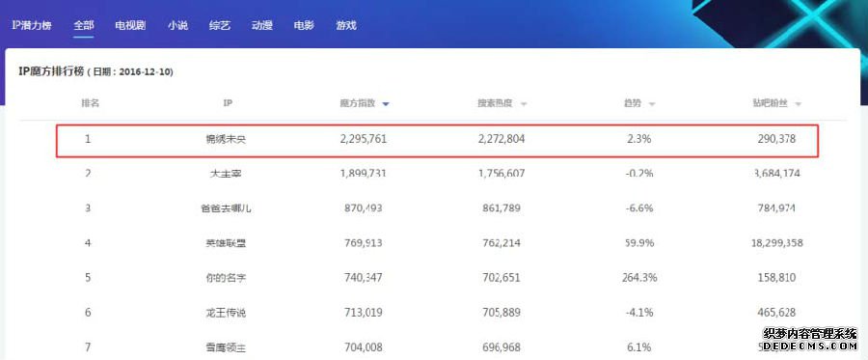Click the 魔方指数 column header
Image resolution: width=868 pixels, height=360 pixels.
(x=358, y=103)
